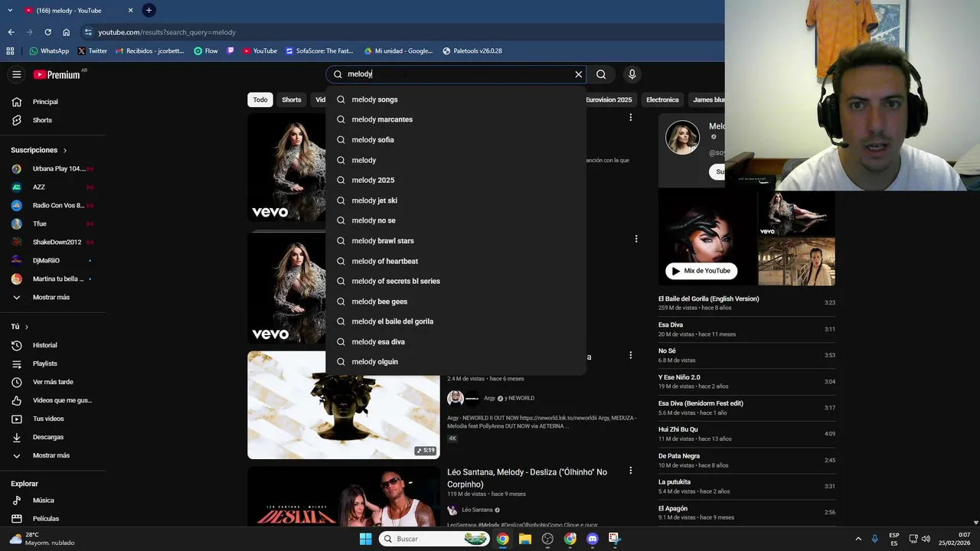The height and width of the screenshot is (551, 980).
Task: Choose suggestion melody songs
Action: [456, 99]
